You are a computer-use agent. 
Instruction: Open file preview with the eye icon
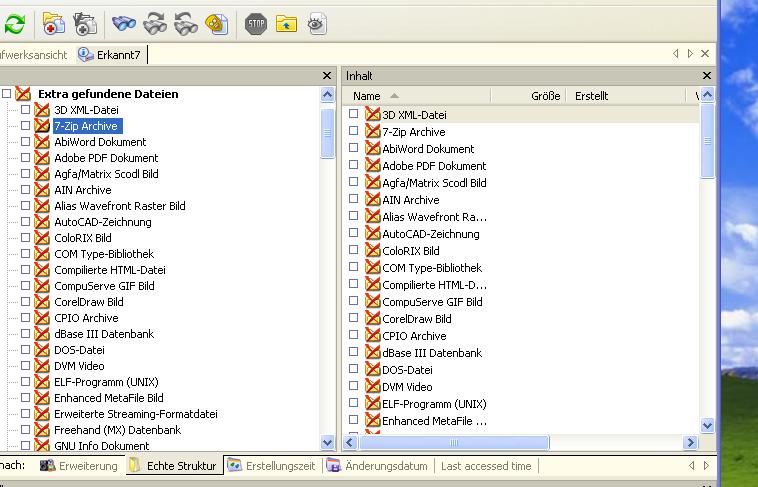317,24
